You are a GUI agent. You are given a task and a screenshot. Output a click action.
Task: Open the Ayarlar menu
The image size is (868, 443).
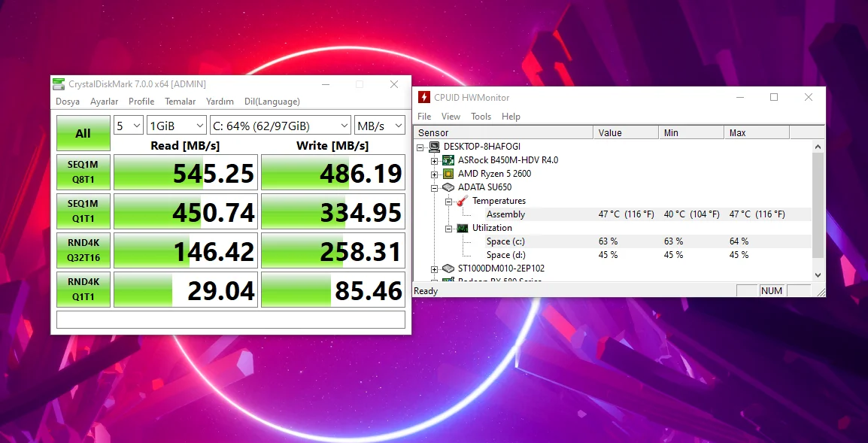pos(104,102)
